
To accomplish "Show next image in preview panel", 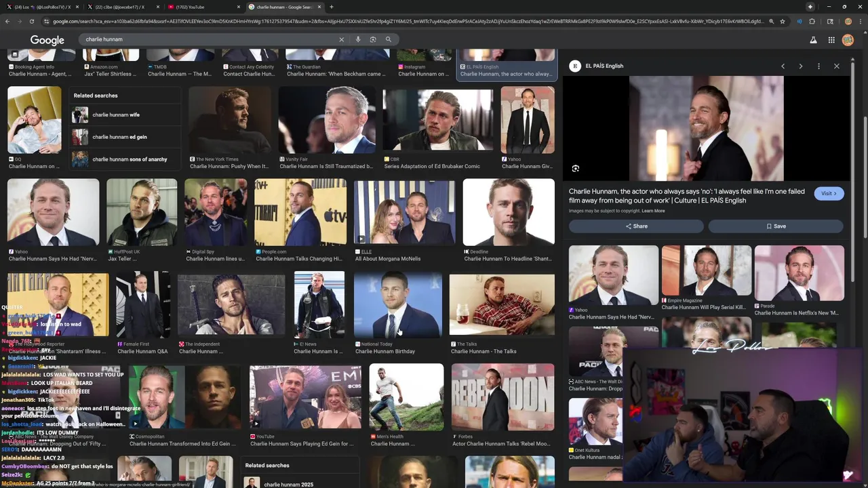I will tap(801, 66).
